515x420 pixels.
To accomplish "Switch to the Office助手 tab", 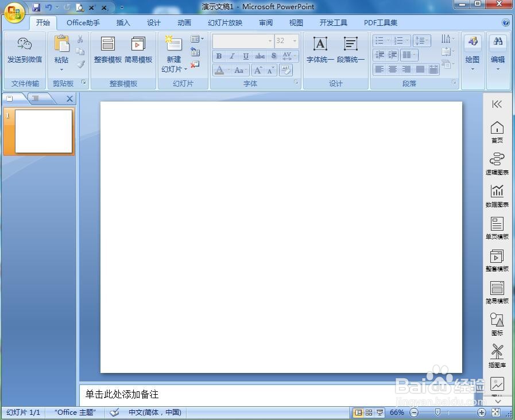I will pyautogui.click(x=83, y=22).
